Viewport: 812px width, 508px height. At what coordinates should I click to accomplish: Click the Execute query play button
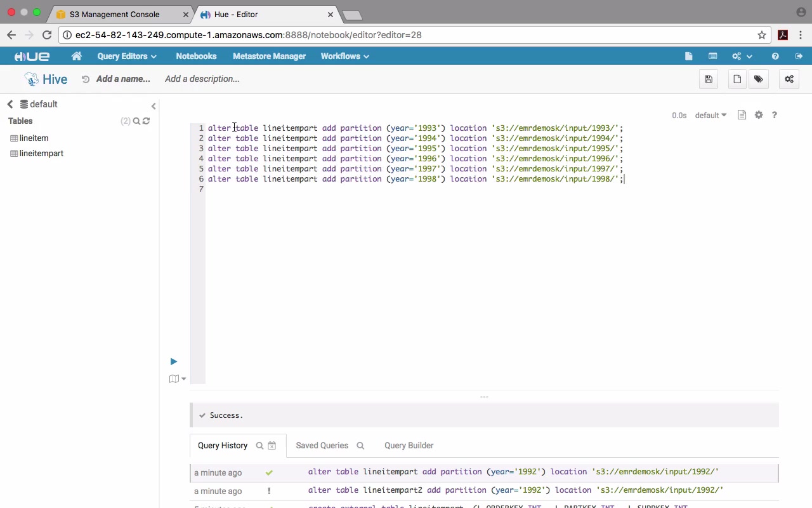173,361
